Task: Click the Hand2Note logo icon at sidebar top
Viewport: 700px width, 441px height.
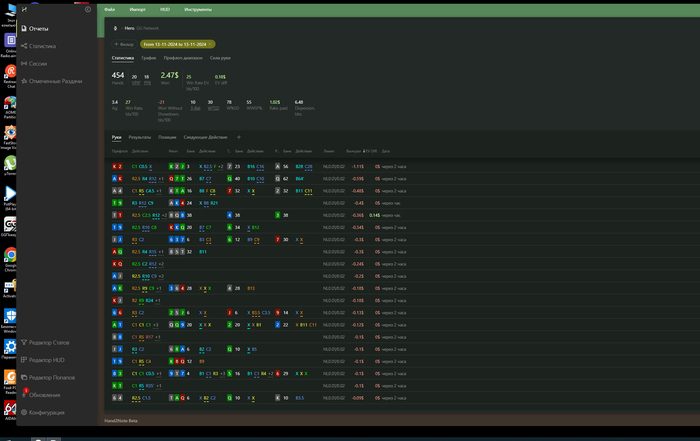Action: coord(24,9)
